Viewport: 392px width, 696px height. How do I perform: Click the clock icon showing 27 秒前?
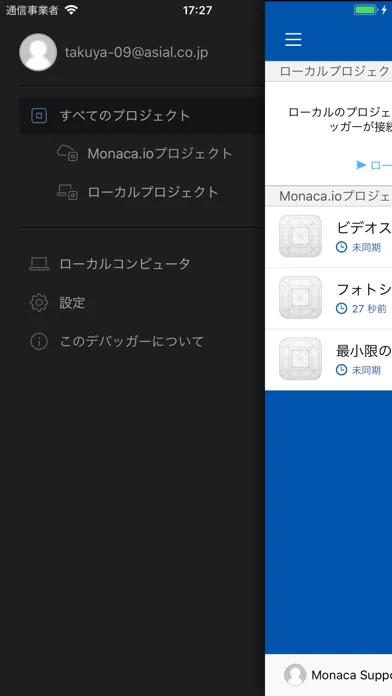point(341,308)
